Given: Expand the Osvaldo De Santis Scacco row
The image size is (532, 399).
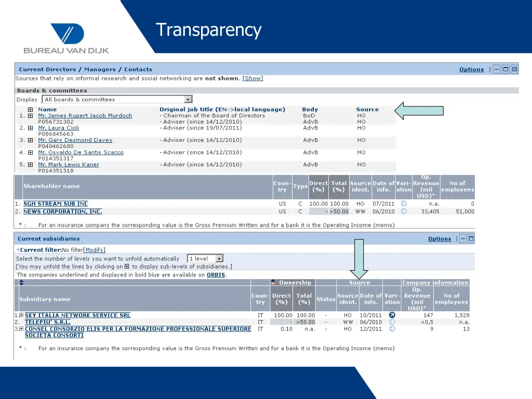Looking at the screenshot, I should 31,152.
